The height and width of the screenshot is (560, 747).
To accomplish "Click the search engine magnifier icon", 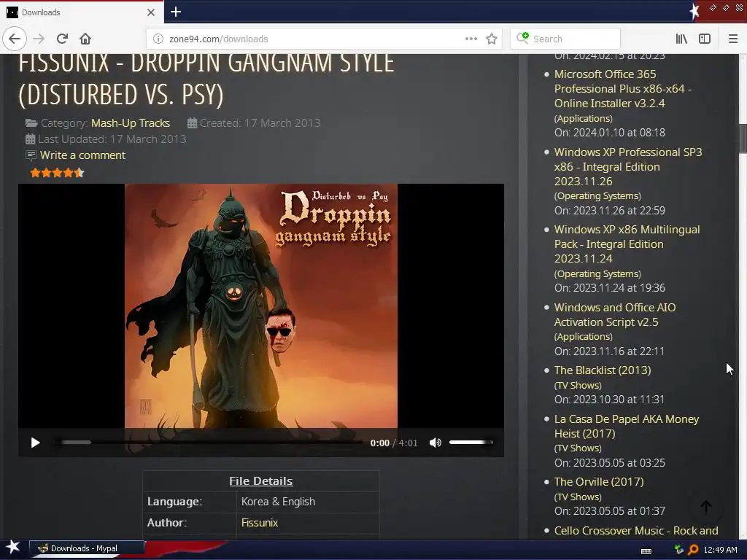I will (522, 38).
